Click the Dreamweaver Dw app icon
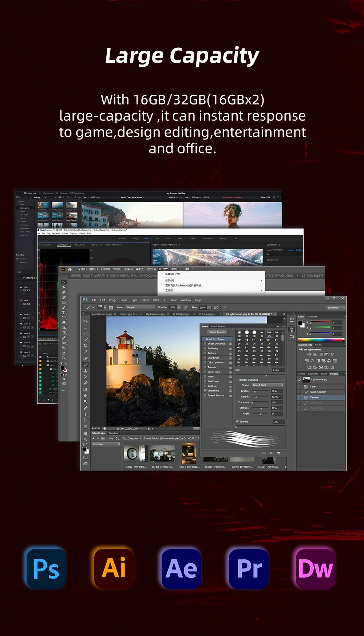This screenshot has width=364, height=636. point(316,569)
